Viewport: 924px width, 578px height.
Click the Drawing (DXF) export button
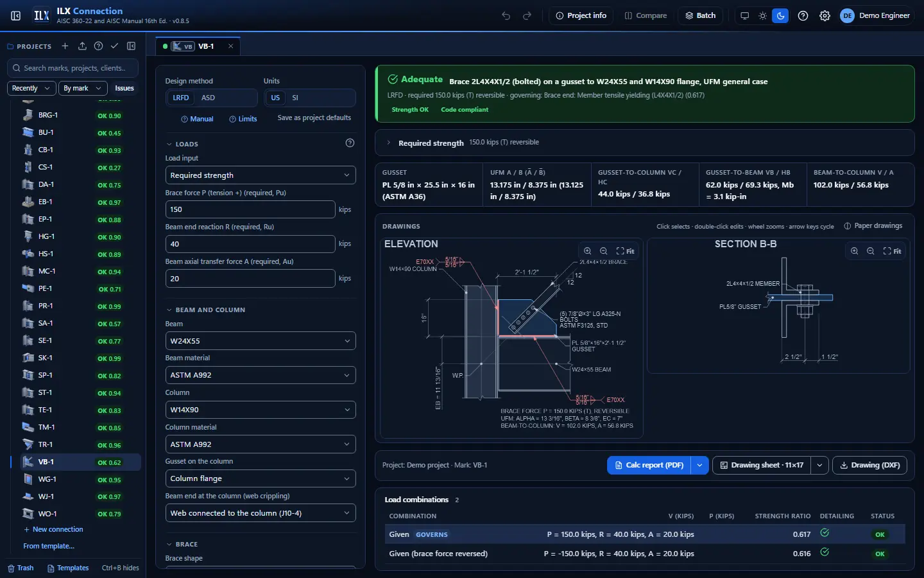[869, 465]
